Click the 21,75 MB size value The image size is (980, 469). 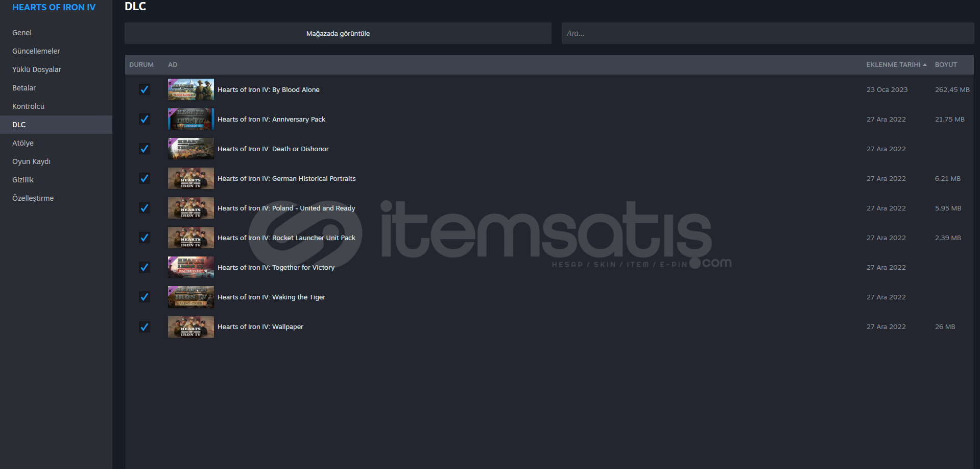[x=950, y=119]
